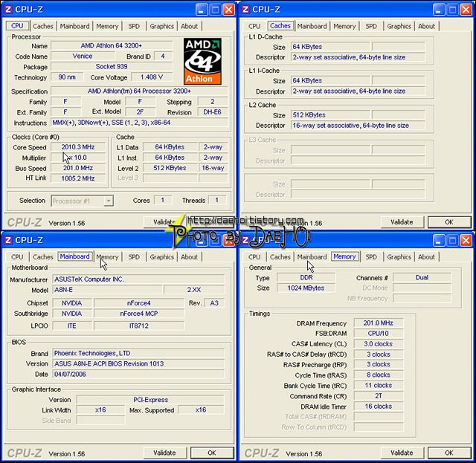The width and height of the screenshot is (476, 463).
Task: Select Graphics tab in Memory window
Action: click(399, 257)
